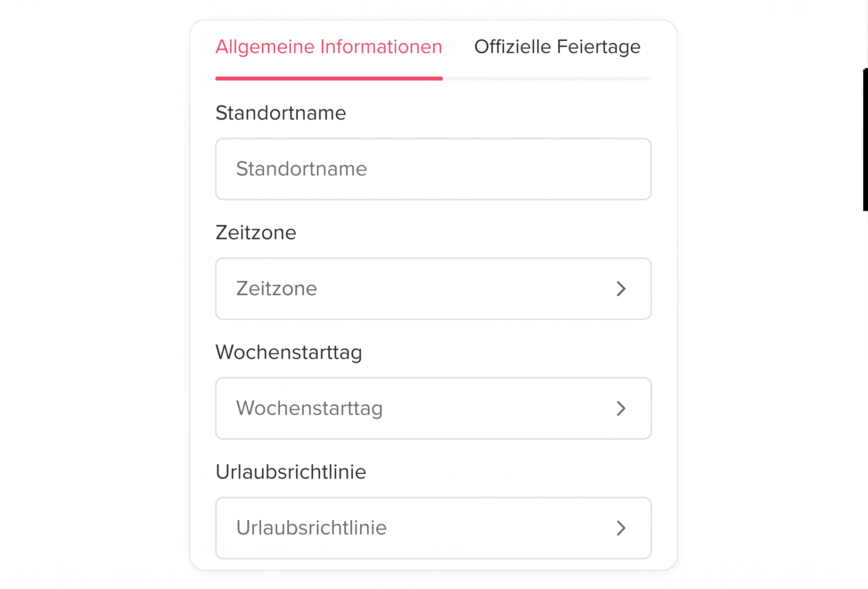The image size is (868, 589).
Task: Open the Urlaubsrichtlinie picker
Action: [x=433, y=528]
